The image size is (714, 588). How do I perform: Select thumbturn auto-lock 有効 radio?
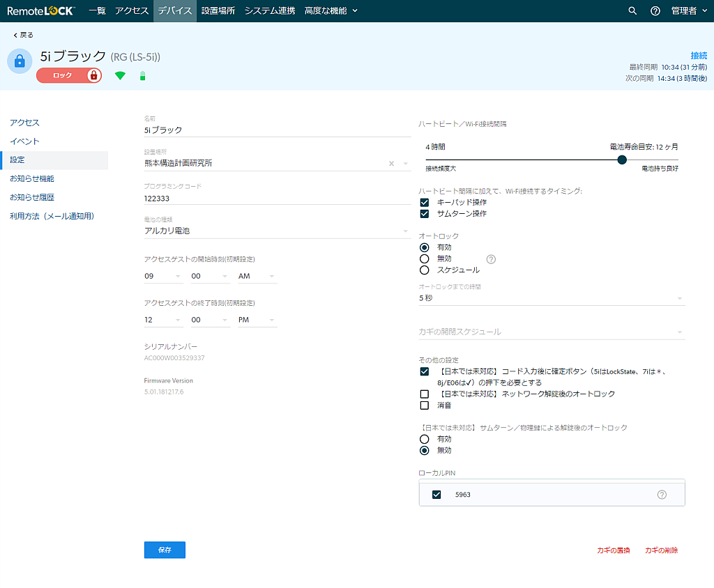click(x=425, y=439)
